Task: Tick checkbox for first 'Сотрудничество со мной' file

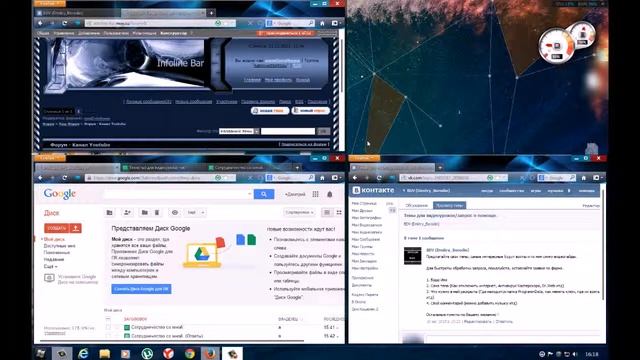Action: tap(108, 327)
